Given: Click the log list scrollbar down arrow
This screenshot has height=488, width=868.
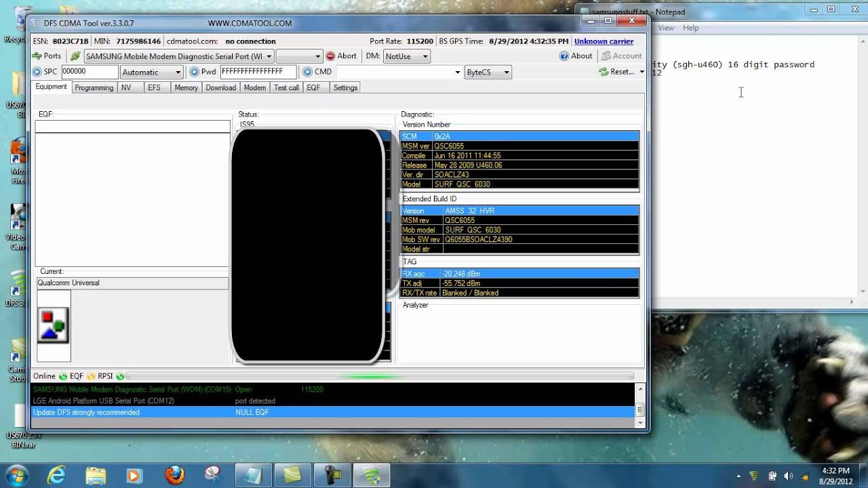Looking at the screenshot, I should [640, 422].
